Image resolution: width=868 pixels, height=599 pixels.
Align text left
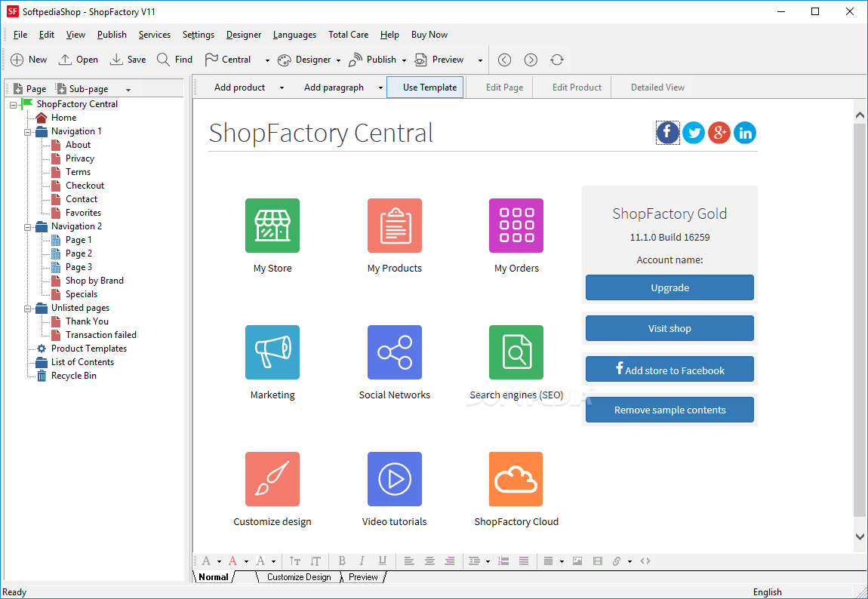coord(409,561)
